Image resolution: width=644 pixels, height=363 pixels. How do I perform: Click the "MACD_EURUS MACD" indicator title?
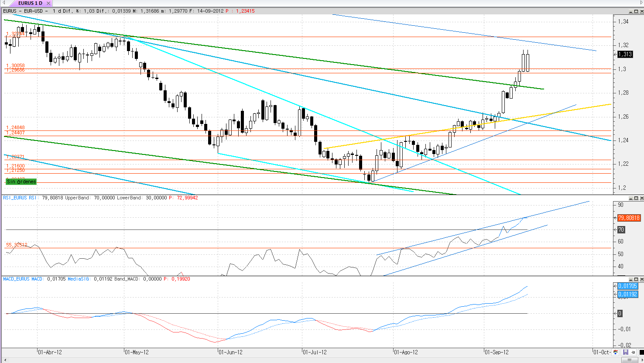coord(23,279)
